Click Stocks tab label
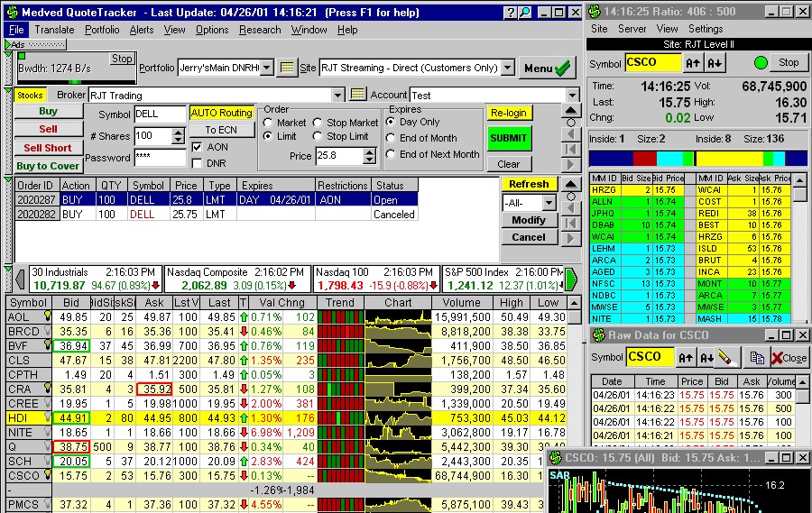Screen dimensions: 812x513 [x=30, y=96]
